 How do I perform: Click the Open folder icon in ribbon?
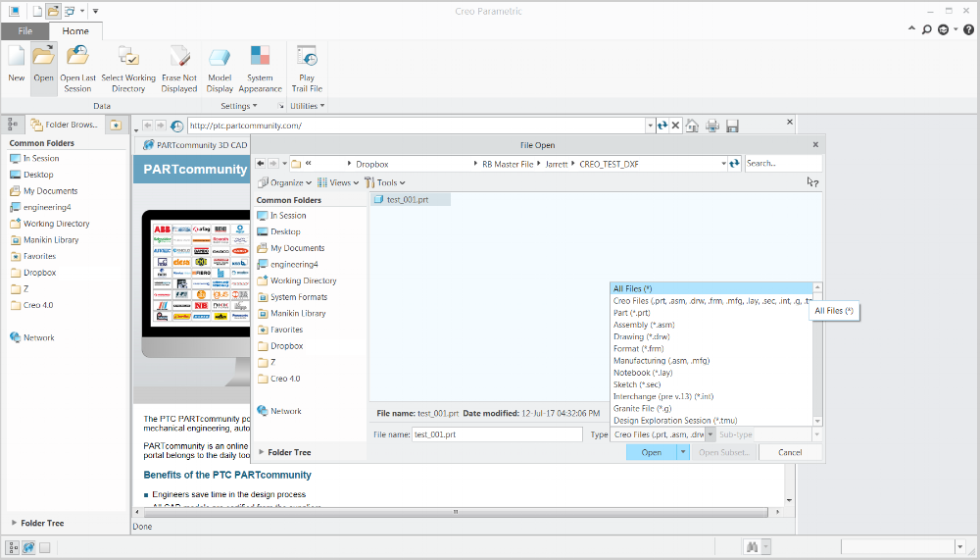(43, 56)
